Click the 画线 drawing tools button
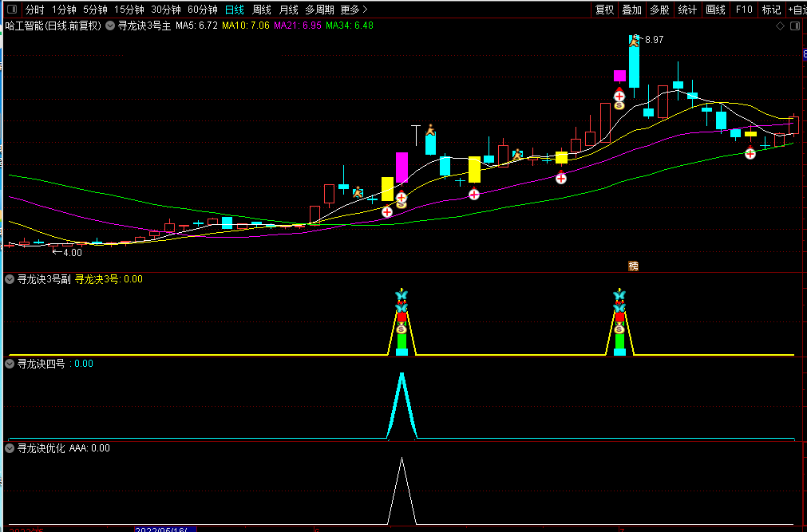 [x=715, y=10]
